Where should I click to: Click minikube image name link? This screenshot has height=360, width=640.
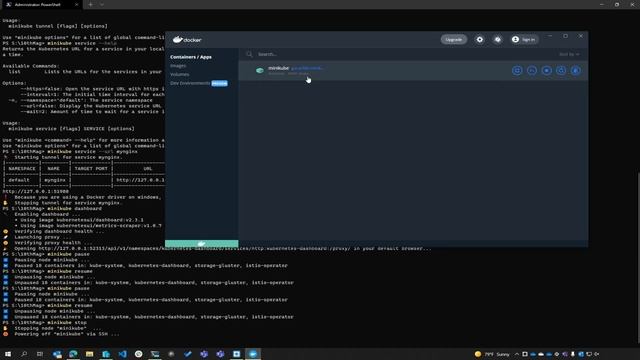click(307, 68)
